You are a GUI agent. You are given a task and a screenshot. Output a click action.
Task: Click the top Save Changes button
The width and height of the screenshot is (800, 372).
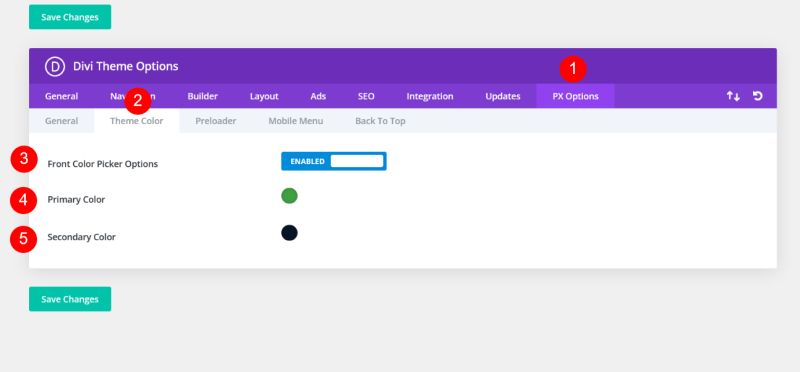tap(70, 17)
